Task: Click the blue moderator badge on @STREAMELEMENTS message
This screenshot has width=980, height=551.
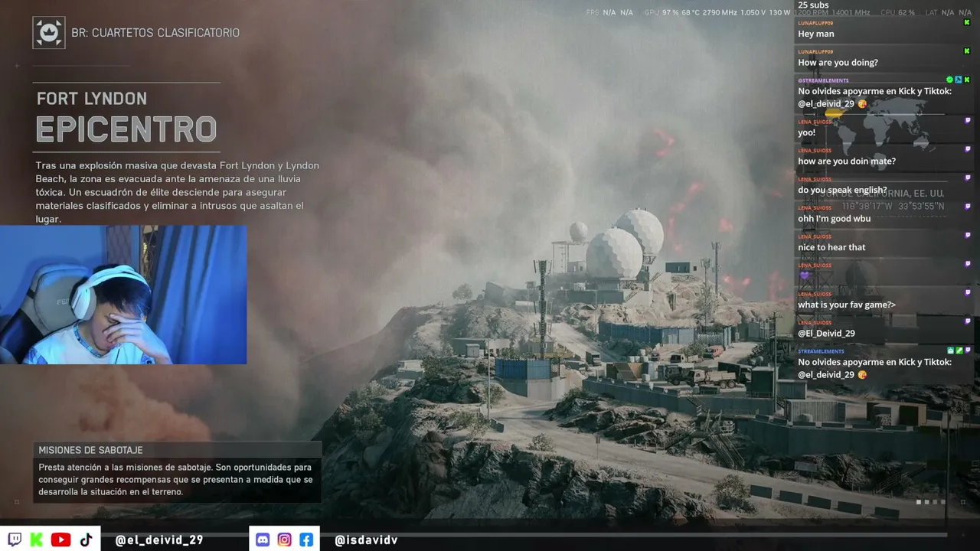Action: [x=958, y=80]
